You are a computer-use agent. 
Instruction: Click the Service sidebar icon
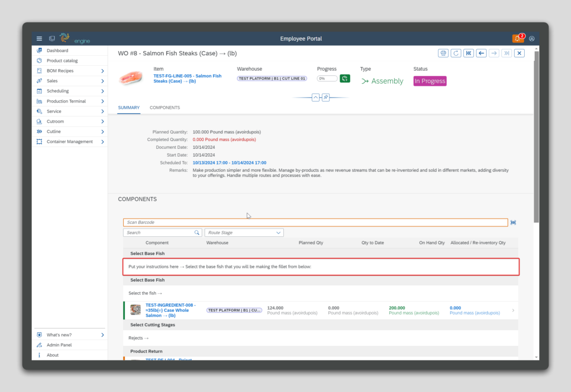coord(40,112)
